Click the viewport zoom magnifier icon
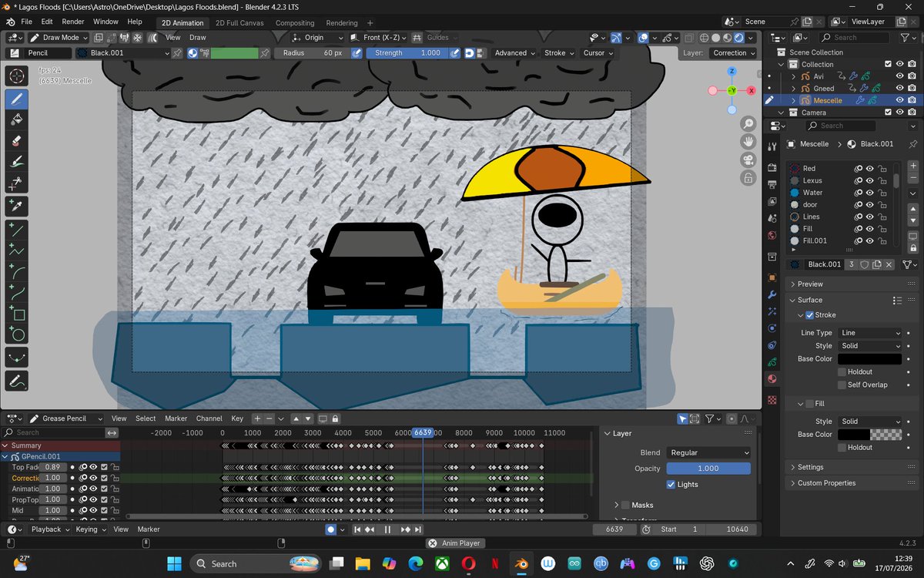Image resolution: width=924 pixels, height=578 pixels. pyautogui.click(x=748, y=124)
